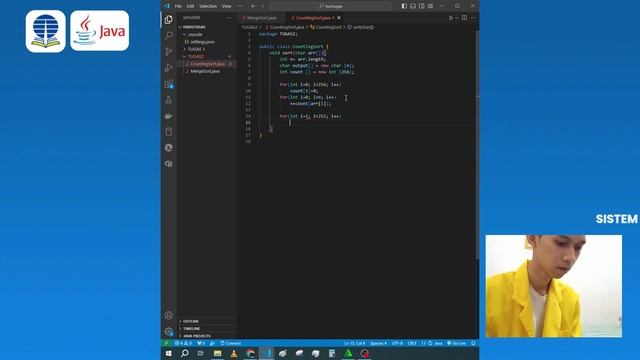The width and height of the screenshot is (640, 360).
Task: Open the last activity bar icon below Edge
Action: pyautogui.click(x=169, y=164)
